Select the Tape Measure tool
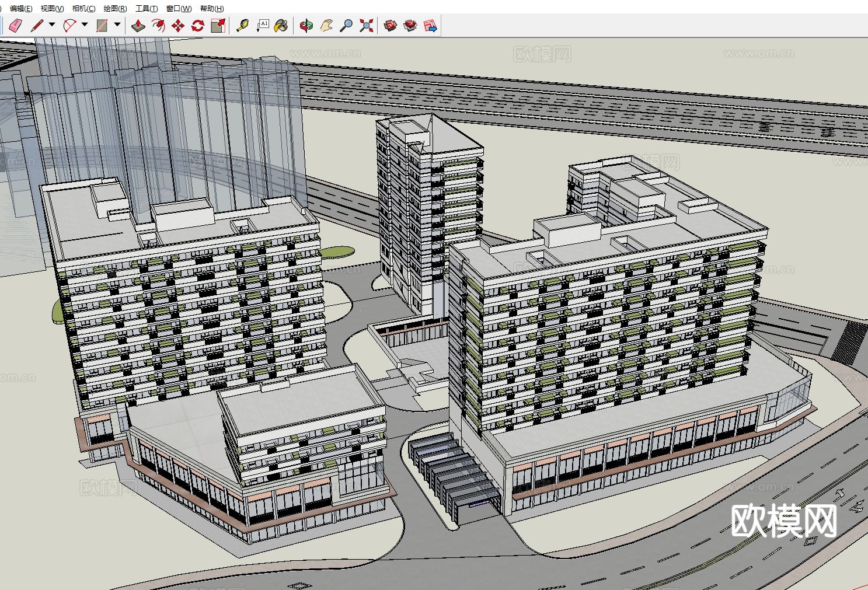The image size is (868, 590). pos(242,26)
